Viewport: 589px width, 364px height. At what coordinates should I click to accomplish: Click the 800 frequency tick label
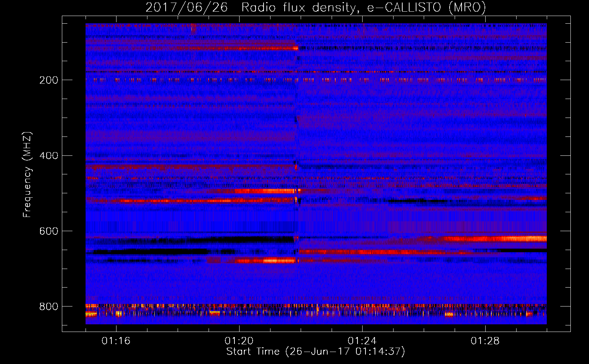(49, 306)
